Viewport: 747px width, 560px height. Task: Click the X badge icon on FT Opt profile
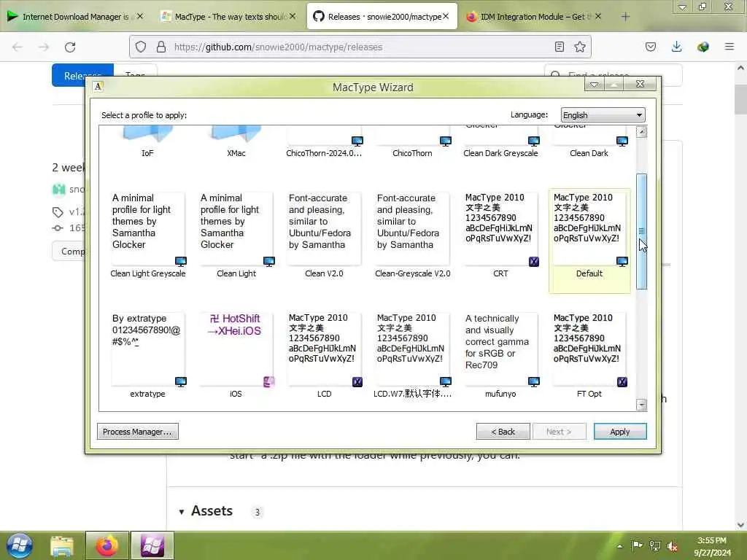click(x=622, y=382)
